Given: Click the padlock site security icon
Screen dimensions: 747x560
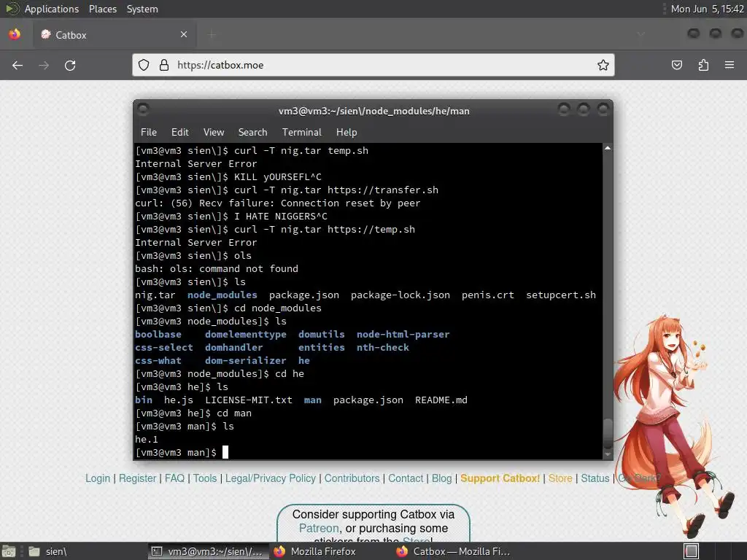Looking at the screenshot, I should tap(164, 65).
